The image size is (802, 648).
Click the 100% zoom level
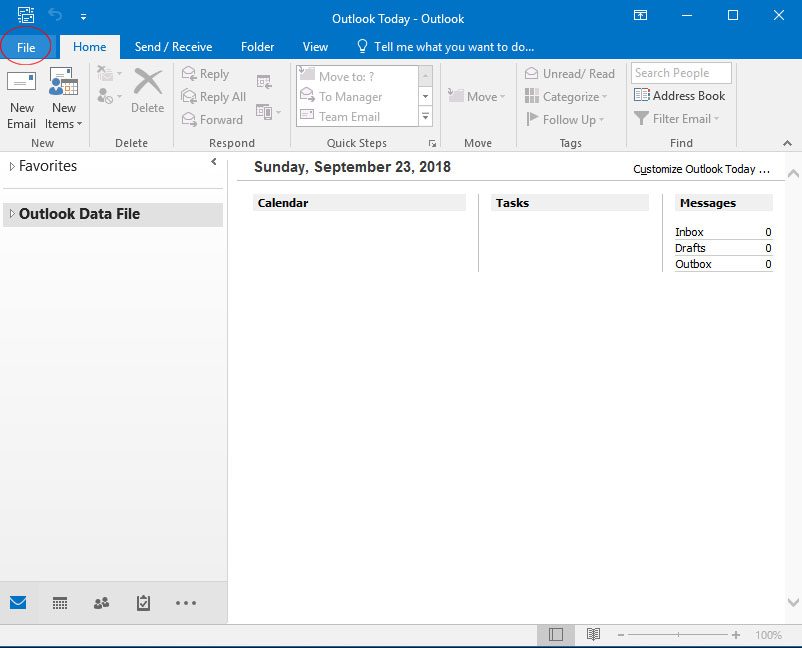[768, 635]
